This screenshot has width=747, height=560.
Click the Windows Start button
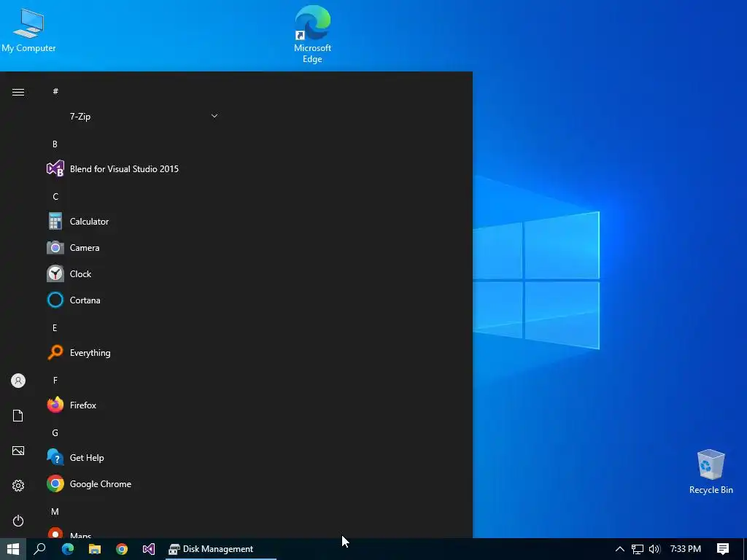(13, 549)
